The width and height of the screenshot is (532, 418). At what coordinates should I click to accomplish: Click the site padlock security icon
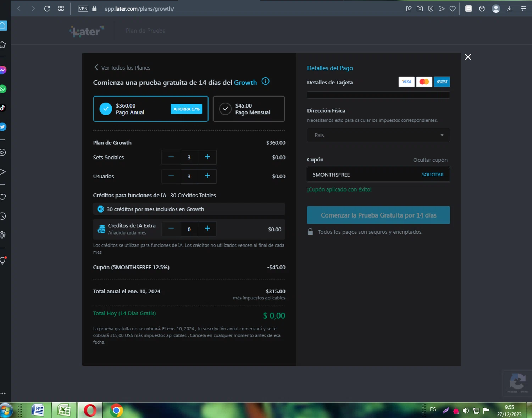[x=94, y=9]
